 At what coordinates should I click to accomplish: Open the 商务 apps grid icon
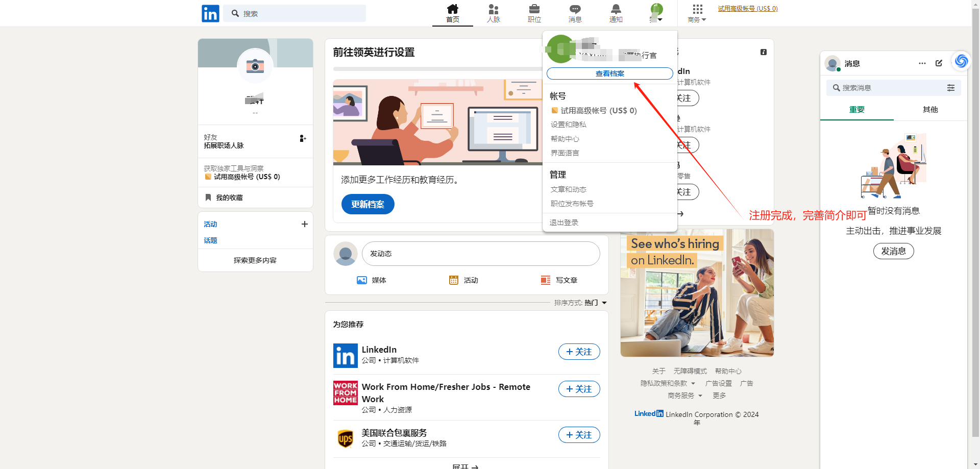(696, 10)
